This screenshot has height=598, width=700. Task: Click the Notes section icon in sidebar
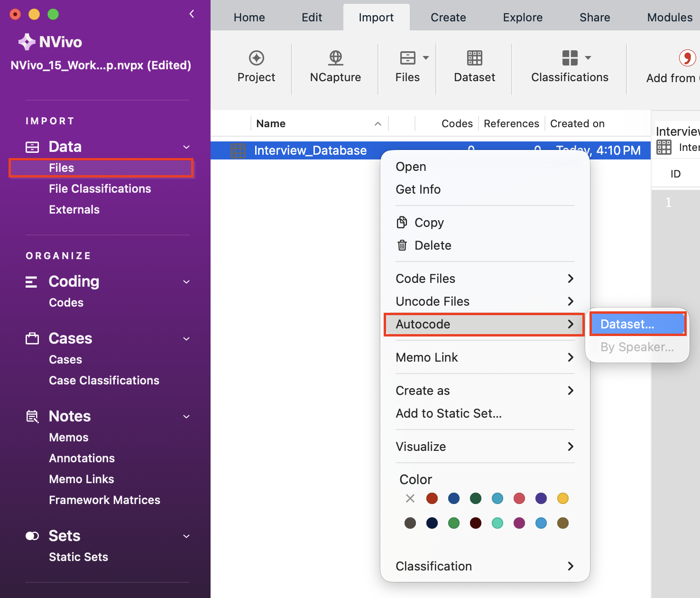click(32, 416)
